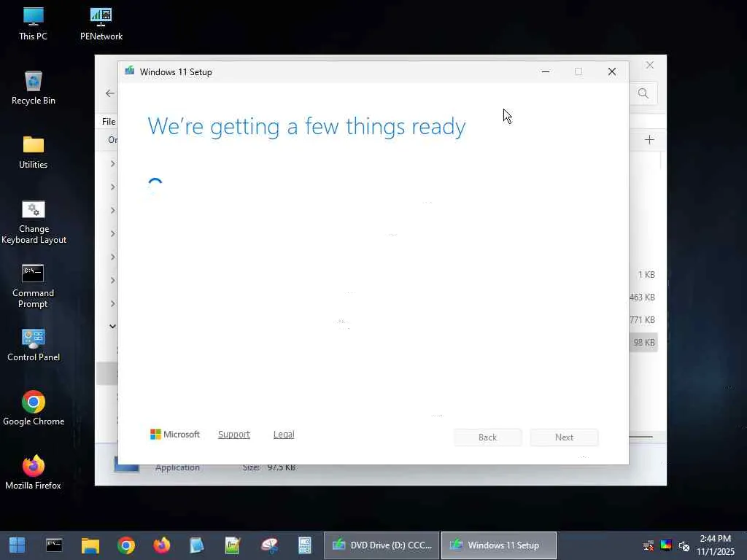Open the File menu in Explorer
Screen dimensions: 747x560
click(109, 122)
